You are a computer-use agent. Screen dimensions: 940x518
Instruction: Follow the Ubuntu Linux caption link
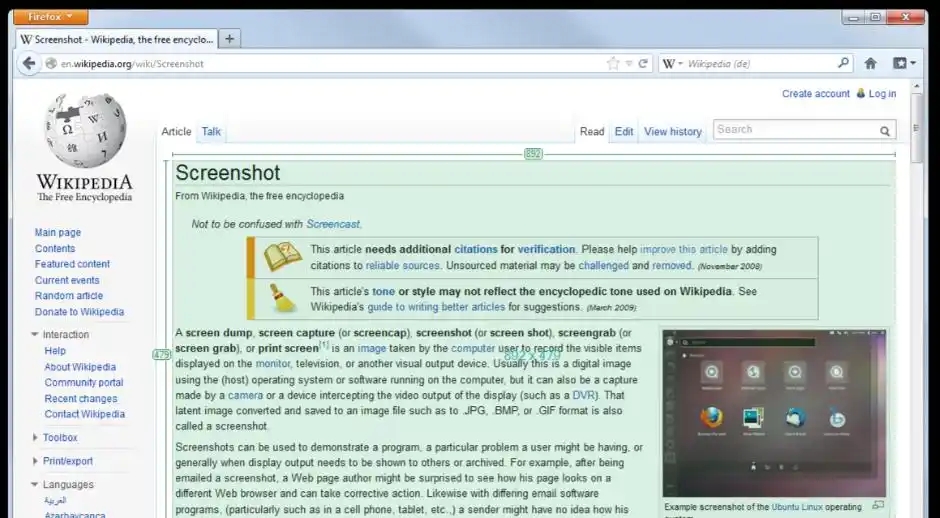(x=797, y=507)
